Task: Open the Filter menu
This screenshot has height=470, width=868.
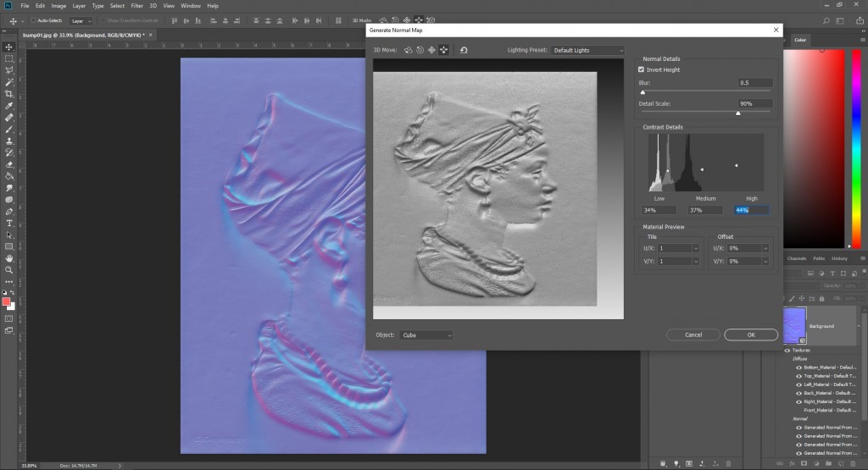Action: pyautogui.click(x=136, y=6)
